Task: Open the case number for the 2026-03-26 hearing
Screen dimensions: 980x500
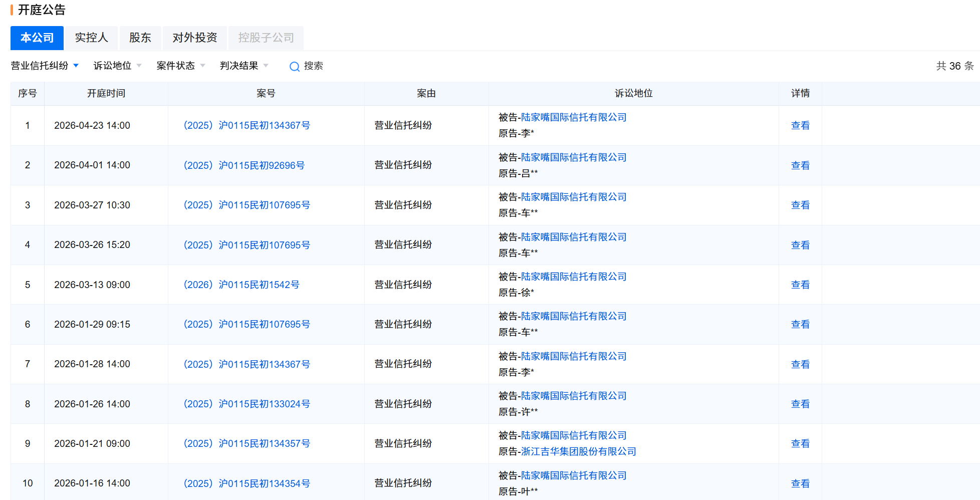Action: click(x=247, y=245)
